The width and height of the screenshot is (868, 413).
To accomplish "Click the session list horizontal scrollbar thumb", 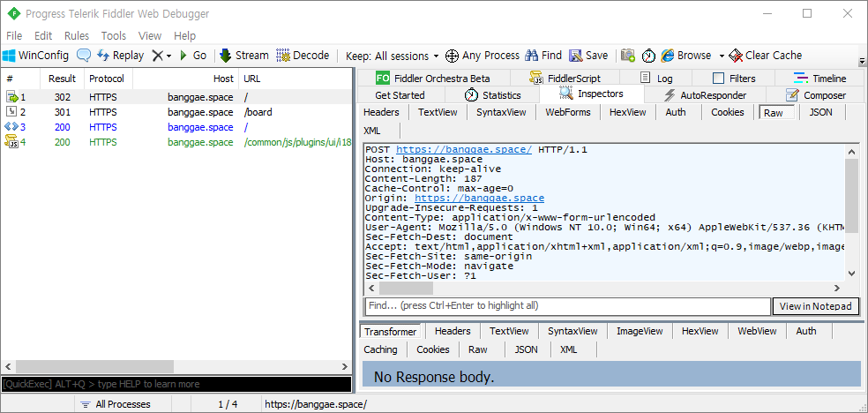I will 94,366.
